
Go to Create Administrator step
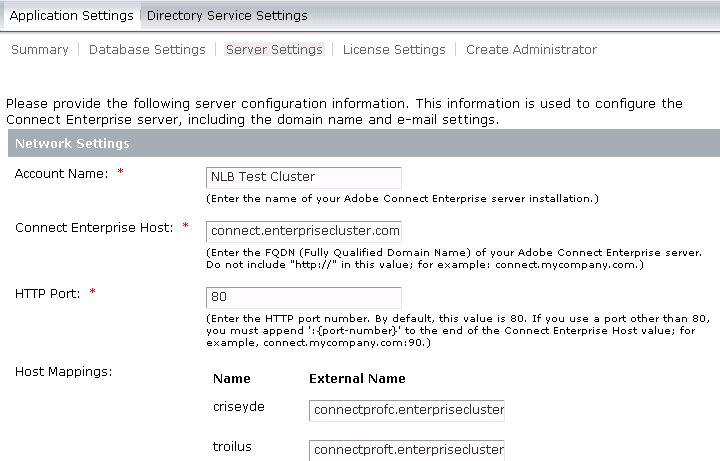click(x=531, y=50)
